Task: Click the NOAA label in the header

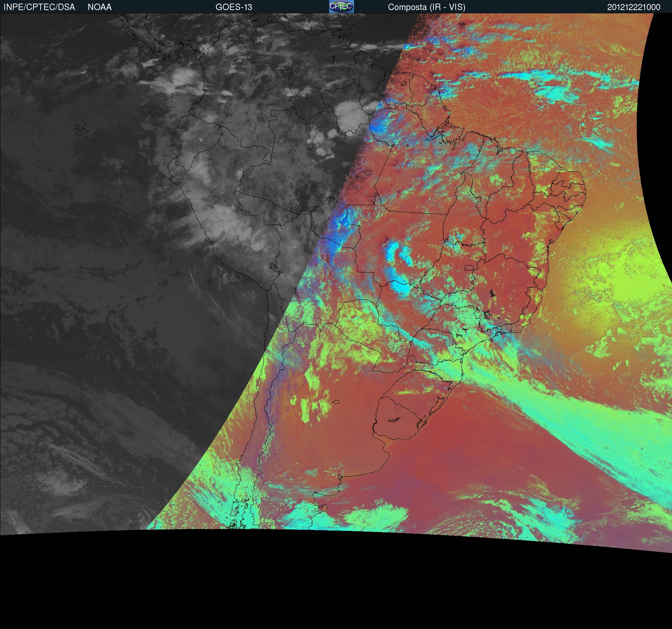Action: [x=100, y=7]
